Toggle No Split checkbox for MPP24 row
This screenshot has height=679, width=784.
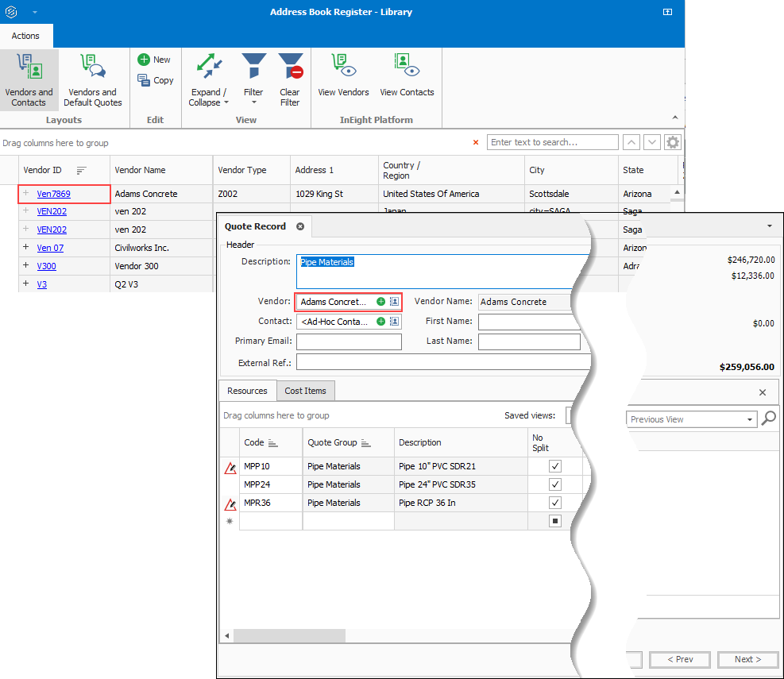(x=555, y=484)
